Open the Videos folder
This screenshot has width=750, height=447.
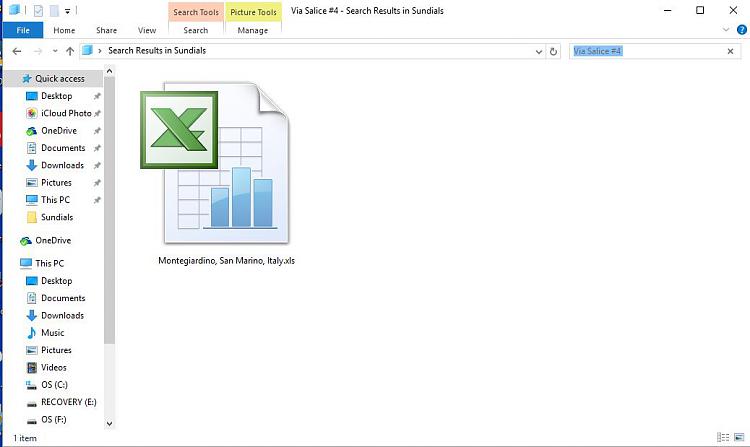[54, 368]
